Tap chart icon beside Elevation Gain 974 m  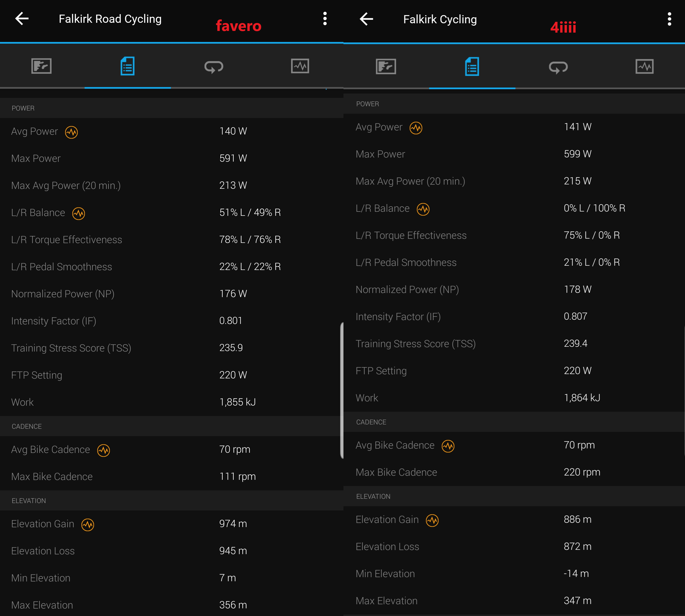click(88, 525)
